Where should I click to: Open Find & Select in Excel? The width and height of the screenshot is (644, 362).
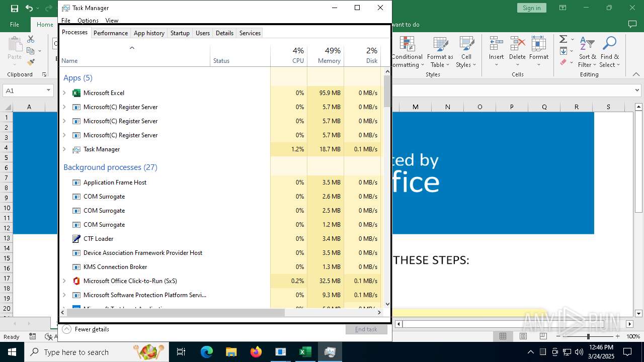point(609,52)
